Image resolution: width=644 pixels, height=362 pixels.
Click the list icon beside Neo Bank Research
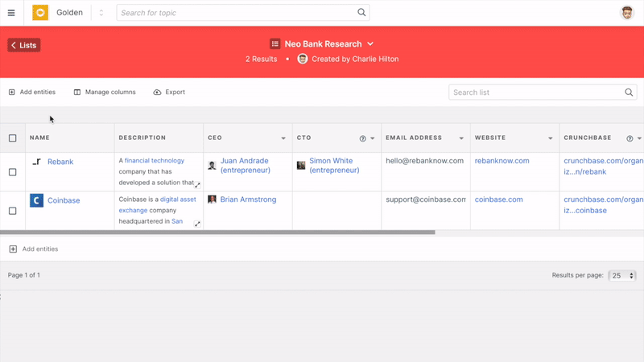tap(275, 43)
